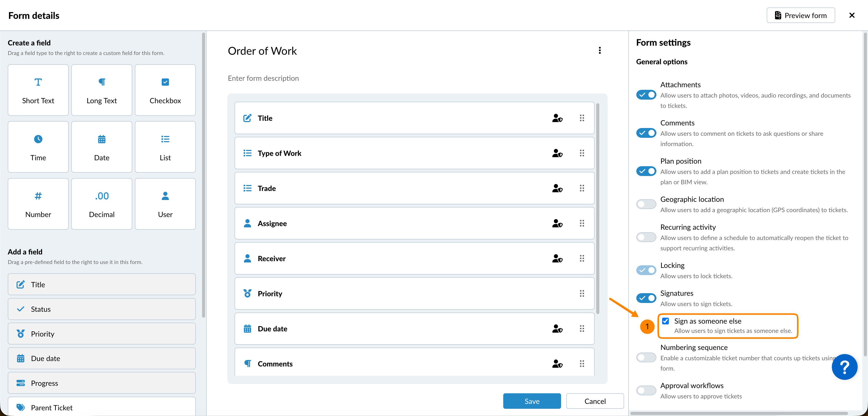Select predefined Progress field item
868x416 pixels.
[102, 383]
